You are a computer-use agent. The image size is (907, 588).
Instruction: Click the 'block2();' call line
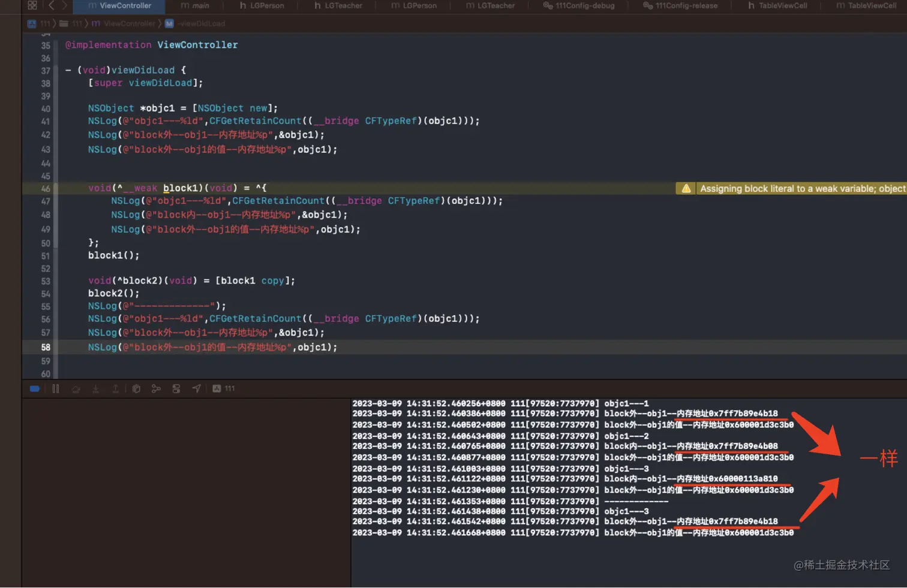pyautogui.click(x=113, y=293)
